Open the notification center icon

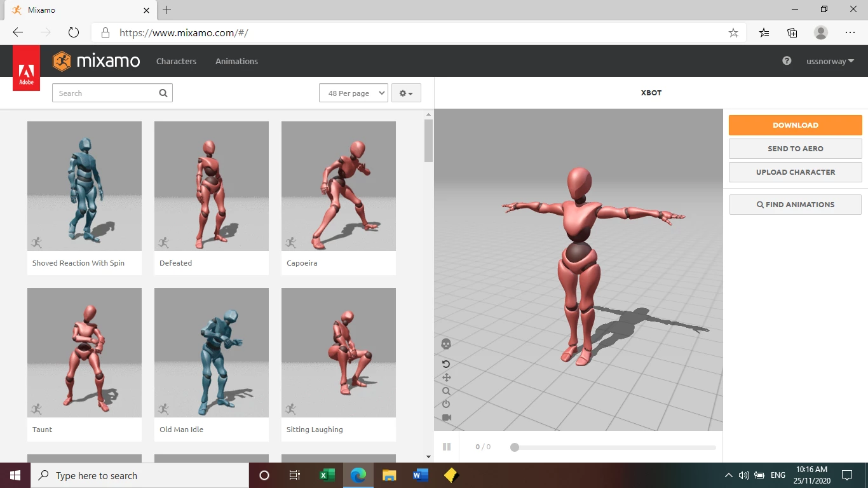(846, 475)
